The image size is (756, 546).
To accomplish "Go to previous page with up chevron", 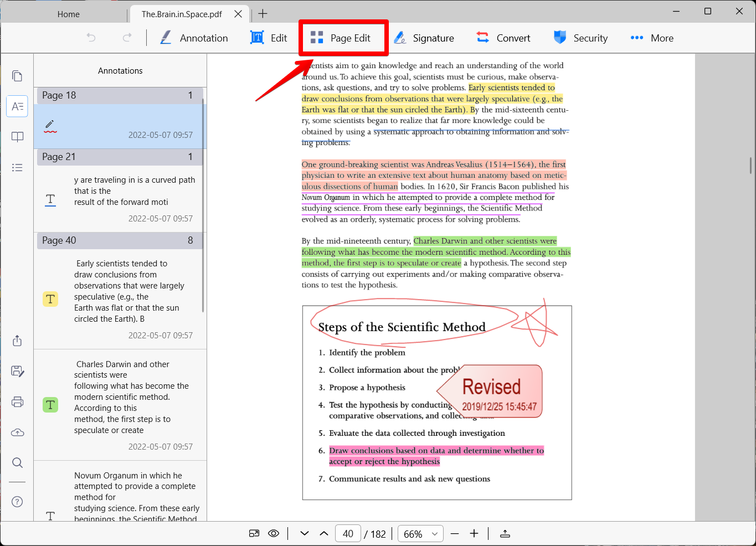I will (x=324, y=534).
